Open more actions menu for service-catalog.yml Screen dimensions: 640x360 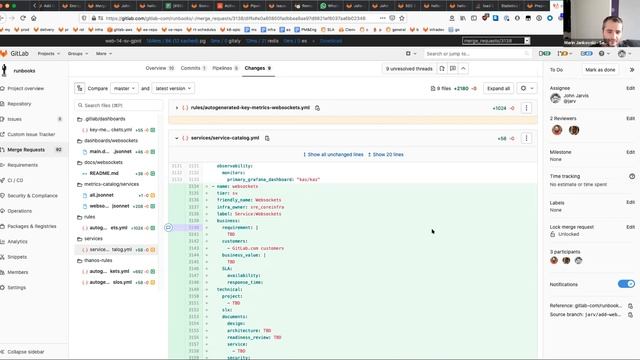527,138
